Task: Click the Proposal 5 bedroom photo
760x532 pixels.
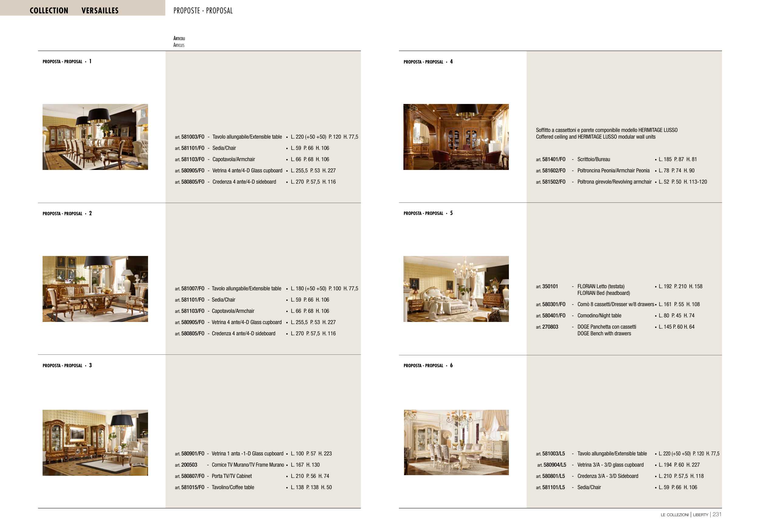Action: pos(456,289)
